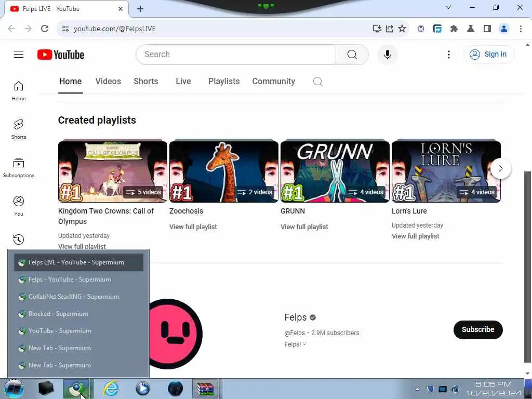Viewport: 532px width, 399px height.
Task: Go to Home in the sidebar
Action: 19,91
